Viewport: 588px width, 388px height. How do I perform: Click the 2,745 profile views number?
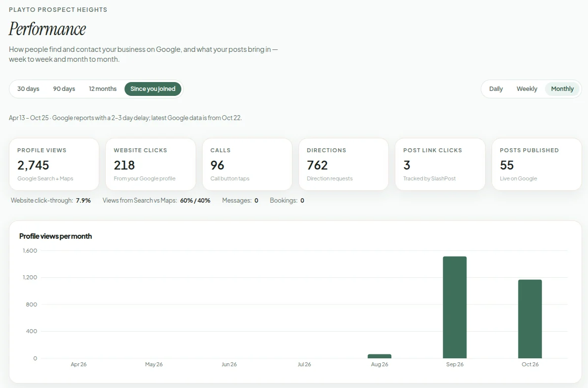tap(34, 165)
